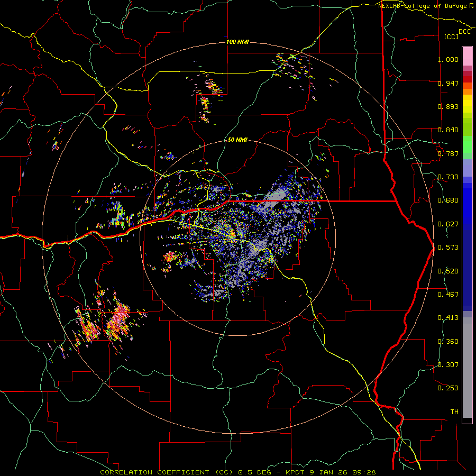Viewport: 476px width, 476px height.
Task: Click the 0.787 value on the color scale
Action: click(448, 153)
